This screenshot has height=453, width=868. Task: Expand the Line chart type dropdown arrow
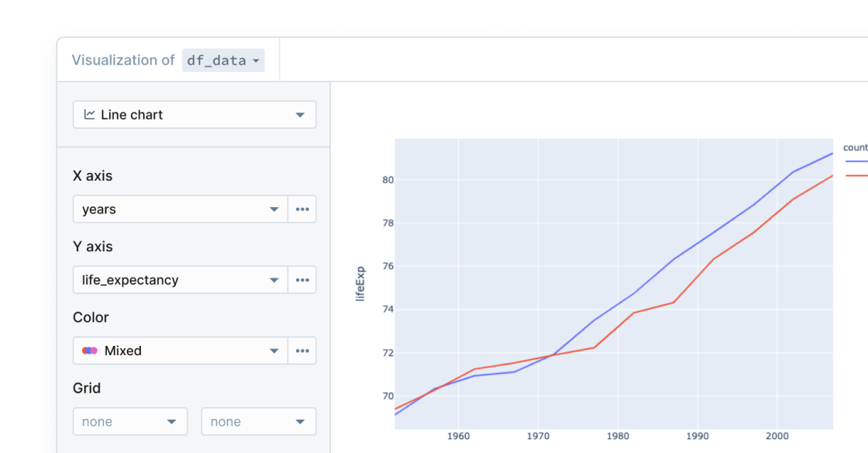click(x=301, y=115)
